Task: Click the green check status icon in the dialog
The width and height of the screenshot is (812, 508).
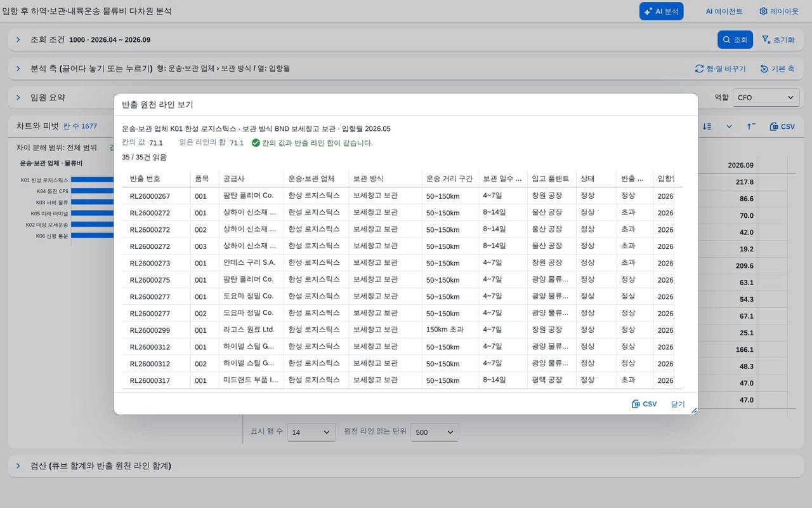Action: (256, 143)
